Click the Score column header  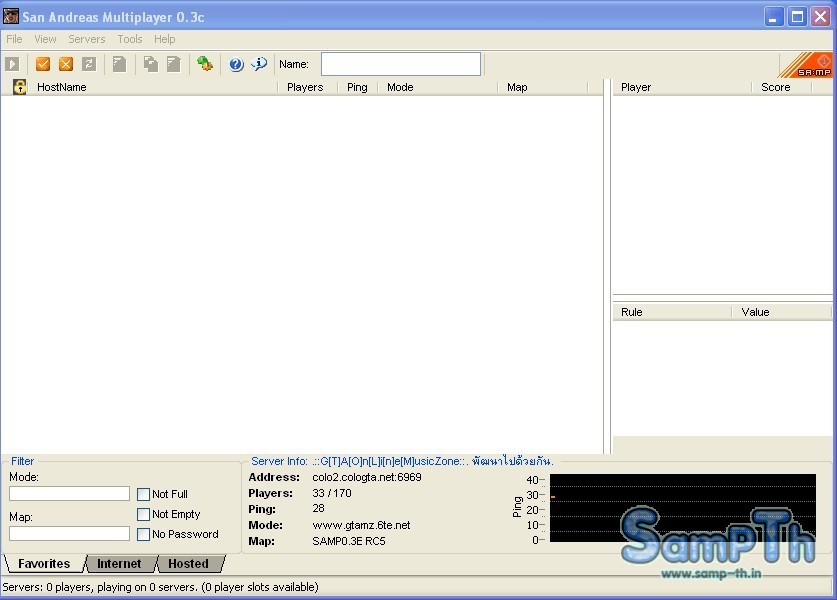781,87
